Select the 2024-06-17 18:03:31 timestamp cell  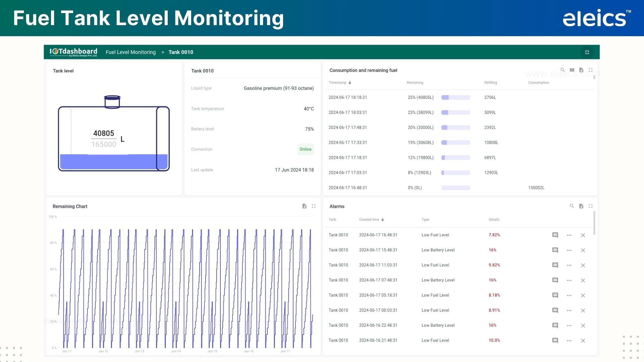(347, 113)
